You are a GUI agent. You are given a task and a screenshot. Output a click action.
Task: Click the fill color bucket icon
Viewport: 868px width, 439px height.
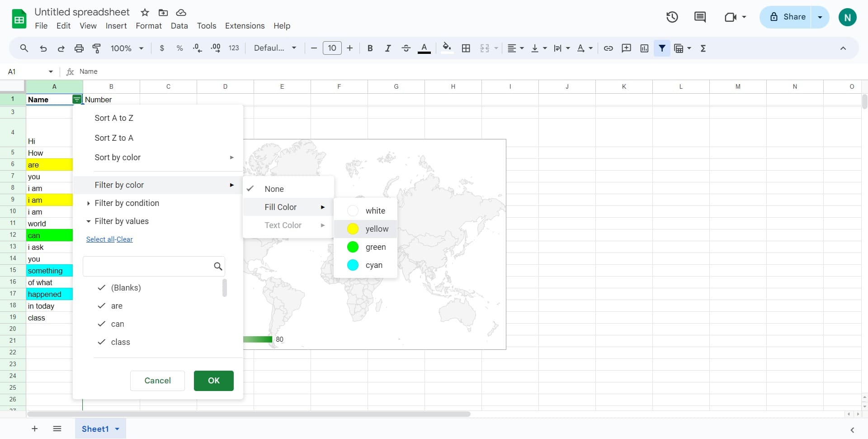pyautogui.click(x=447, y=48)
